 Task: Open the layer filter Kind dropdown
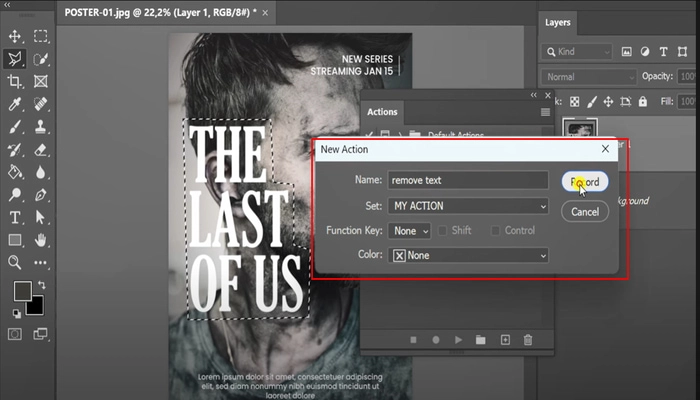pos(576,52)
